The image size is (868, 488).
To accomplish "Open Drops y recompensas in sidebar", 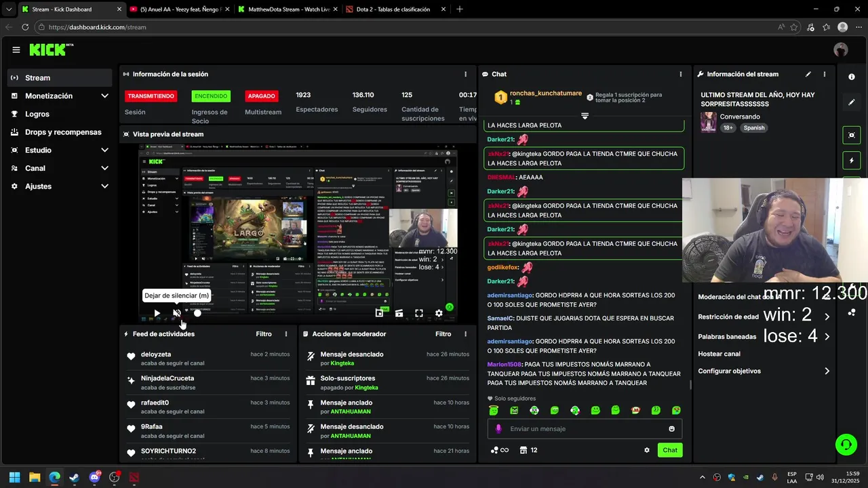I will pyautogui.click(x=60, y=132).
